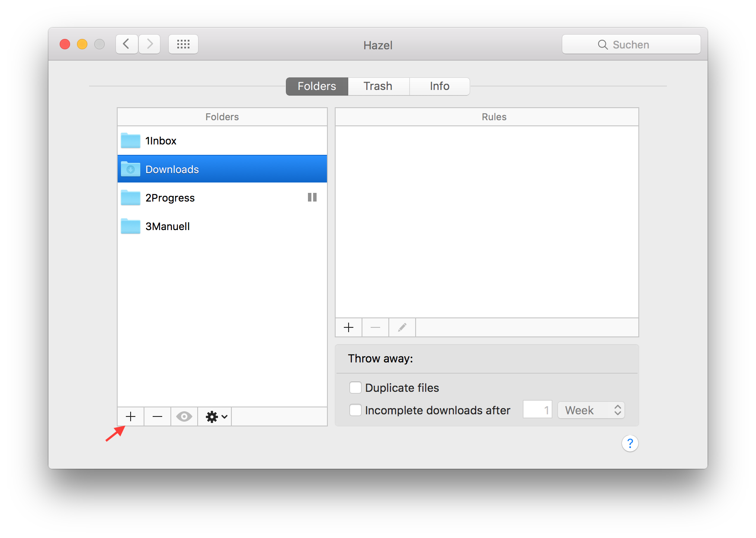This screenshot has width=756, height=538.
Task: Minimize the Hazel window with the yellow button
Action: coord(82,44)
